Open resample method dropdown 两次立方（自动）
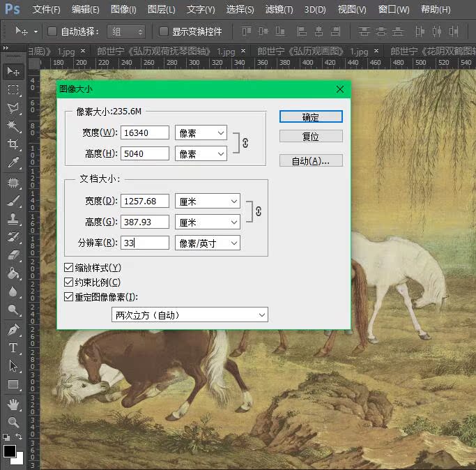476x470 pixels. [190, 314]
